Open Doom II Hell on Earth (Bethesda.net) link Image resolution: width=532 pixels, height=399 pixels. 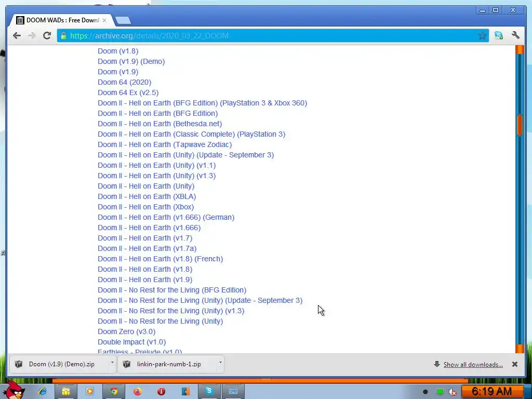pos(159,124)
